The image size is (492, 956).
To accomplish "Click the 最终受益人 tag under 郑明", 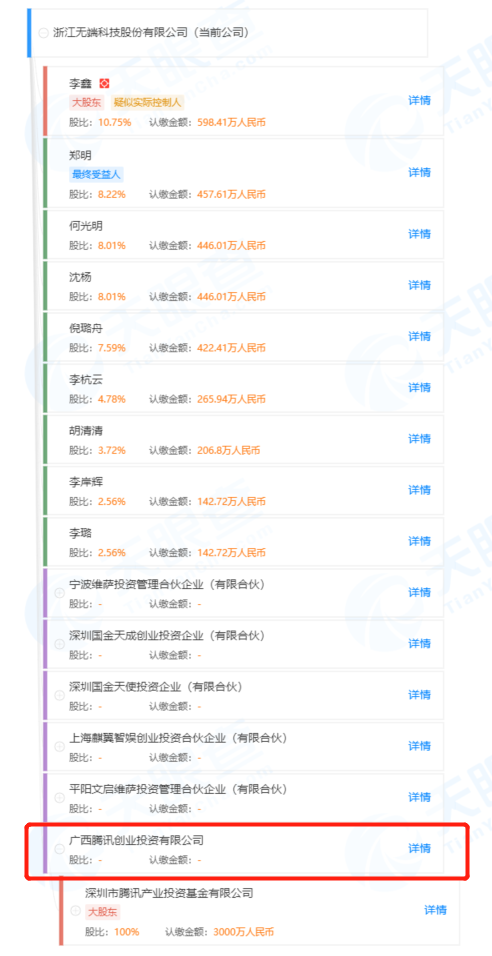I will pos(96,174).
